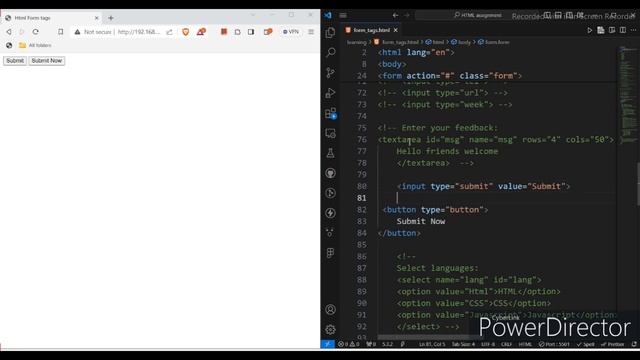Open the VS Code hamburger menu
The image size is (640, 360).
pos(343,16)
